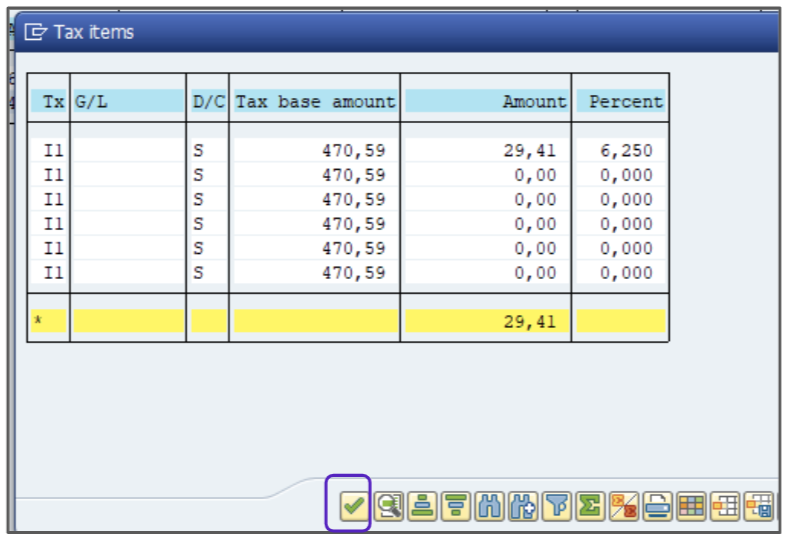Open the Details magnifier icon

point(388,506)
